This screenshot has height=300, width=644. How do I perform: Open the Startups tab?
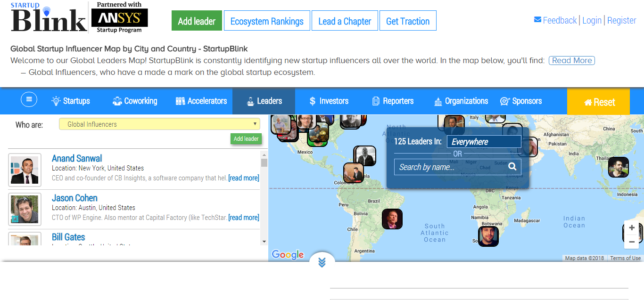pos(71,101)
